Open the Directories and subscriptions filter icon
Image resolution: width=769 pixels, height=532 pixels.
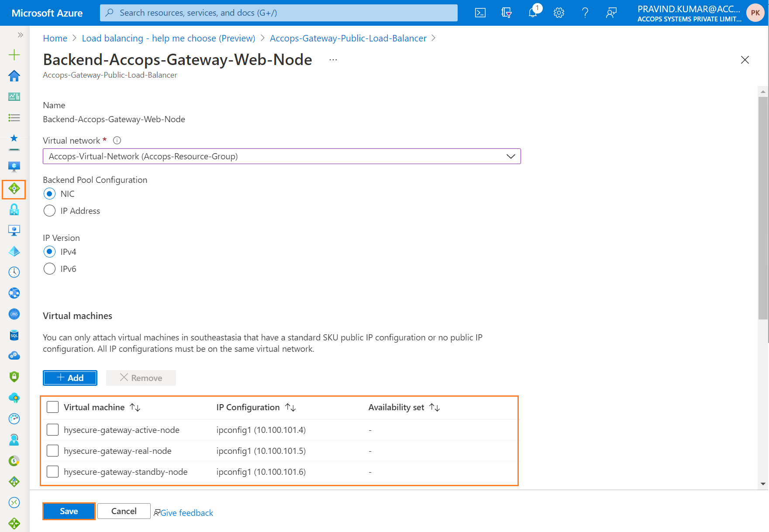click(x=507, y=13)
